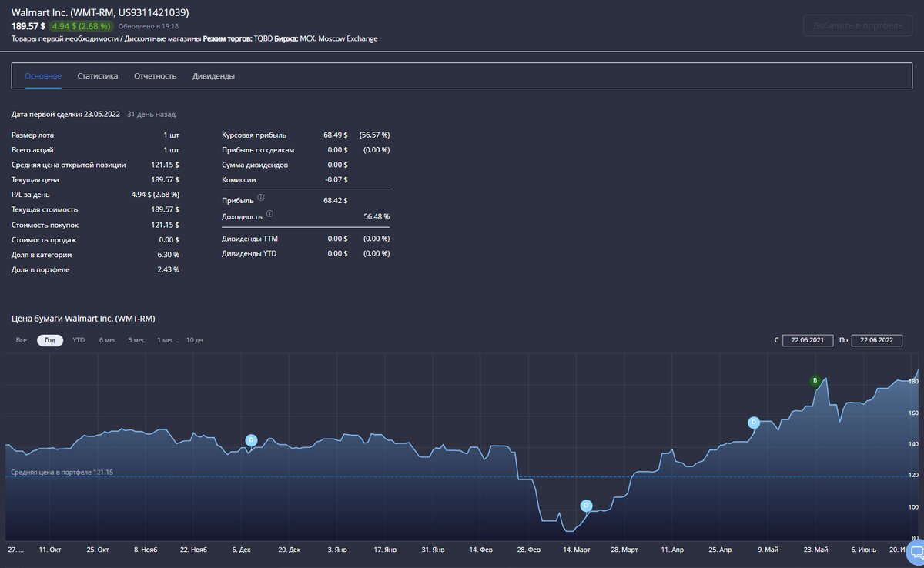Click the Доля в категории 6.30 % value
This screenshot has width=924, height=568.
click(166, 255)
